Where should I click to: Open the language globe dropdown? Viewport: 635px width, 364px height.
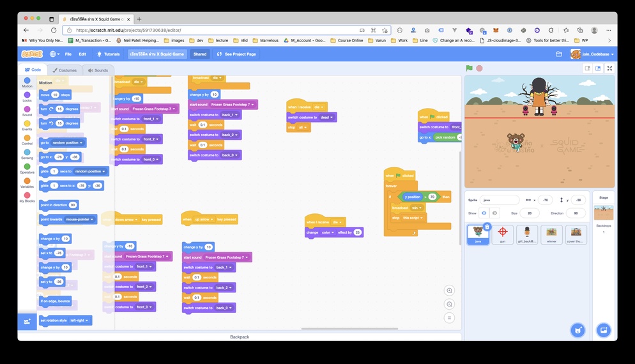54,54
